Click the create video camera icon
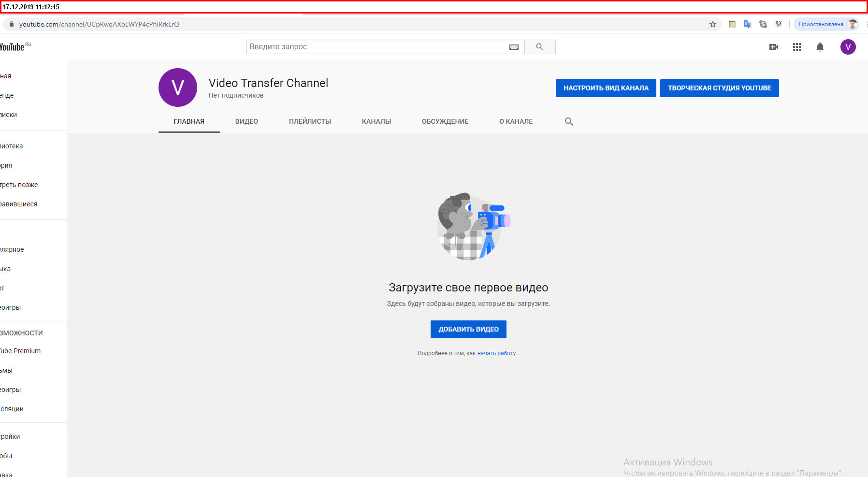Screen dimensions: 868x477 [x=774, y=47]
